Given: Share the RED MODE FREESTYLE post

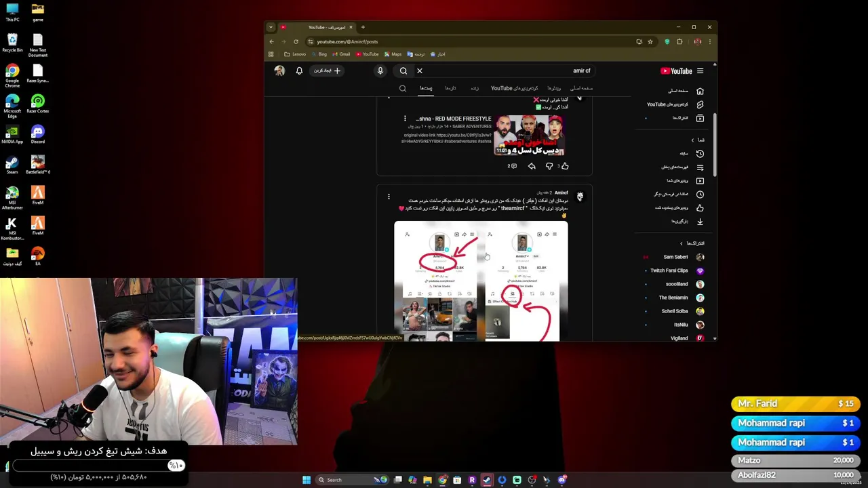Looking at the screenshot, I should [532, 166].
